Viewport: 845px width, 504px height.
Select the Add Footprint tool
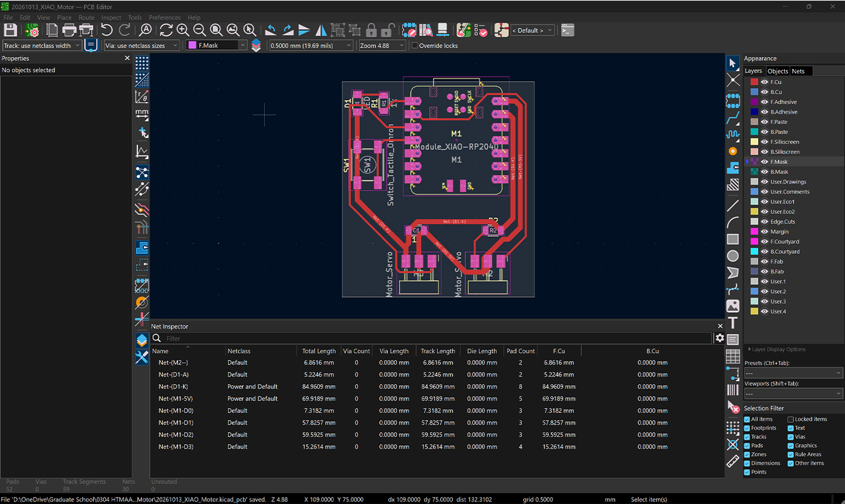click(733, 101)
